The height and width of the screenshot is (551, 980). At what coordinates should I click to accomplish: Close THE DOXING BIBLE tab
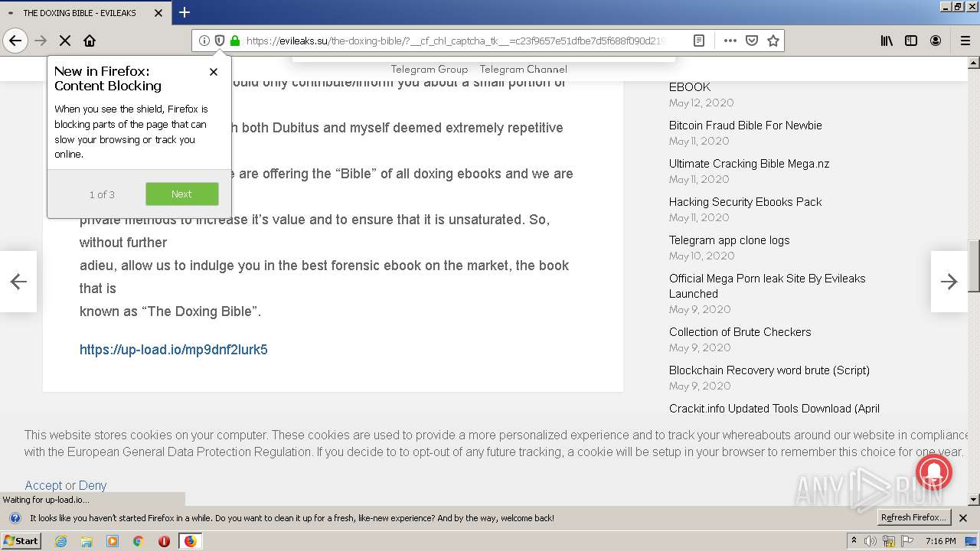point(158,13)
